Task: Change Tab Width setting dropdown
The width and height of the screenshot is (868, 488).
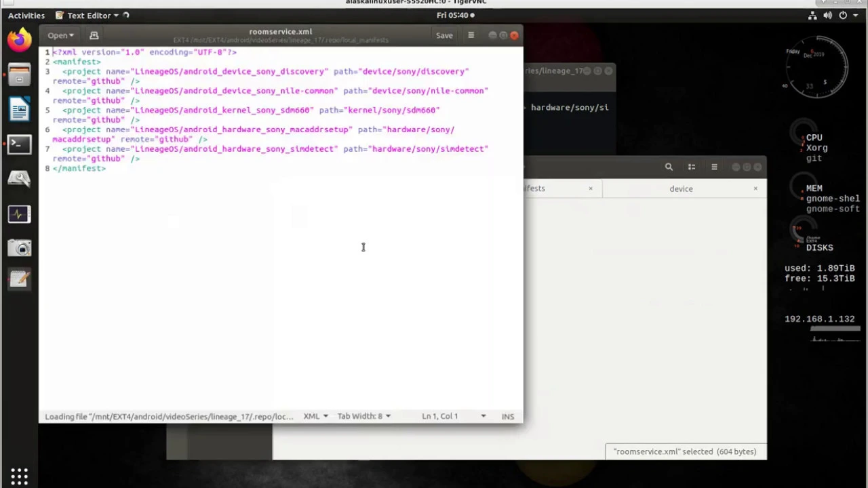Action: pos(363,416)
